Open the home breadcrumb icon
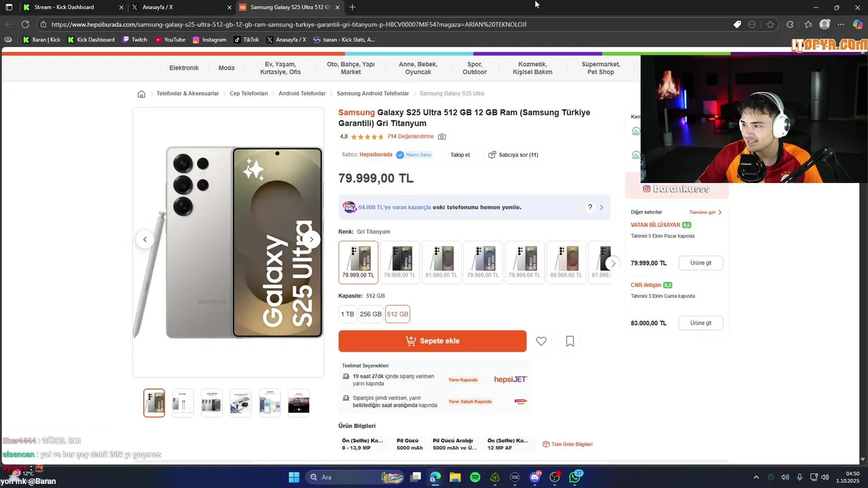This screenshot has width=868, height=488. click(141, 94)
